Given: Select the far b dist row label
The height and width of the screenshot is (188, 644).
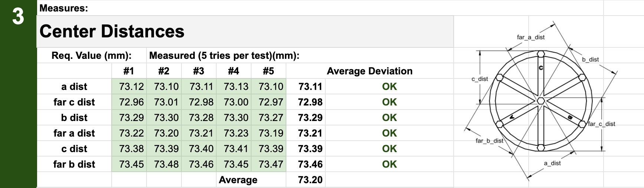Looking at the screenshot, I should pyautogui.click(x=74, y=164).
